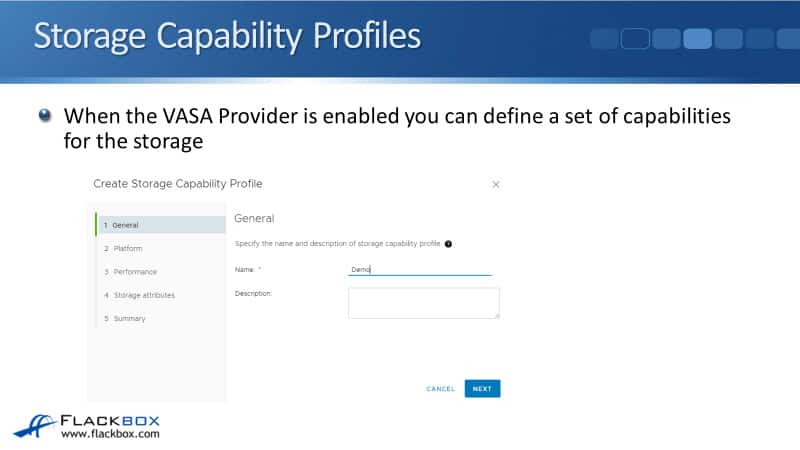Click inside the Description text area
Image resolution: width=800 pixels, height=450 pixels.
423,303
